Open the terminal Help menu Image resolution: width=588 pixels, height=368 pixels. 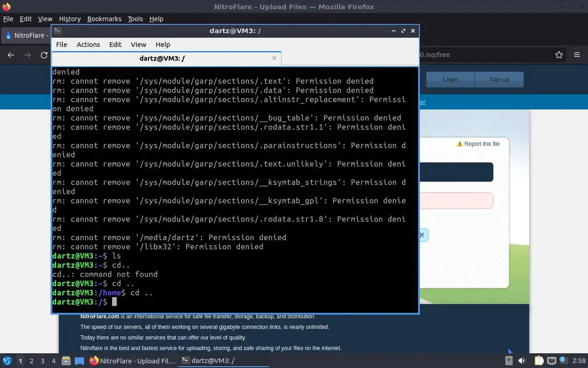[x=163, y=45]
